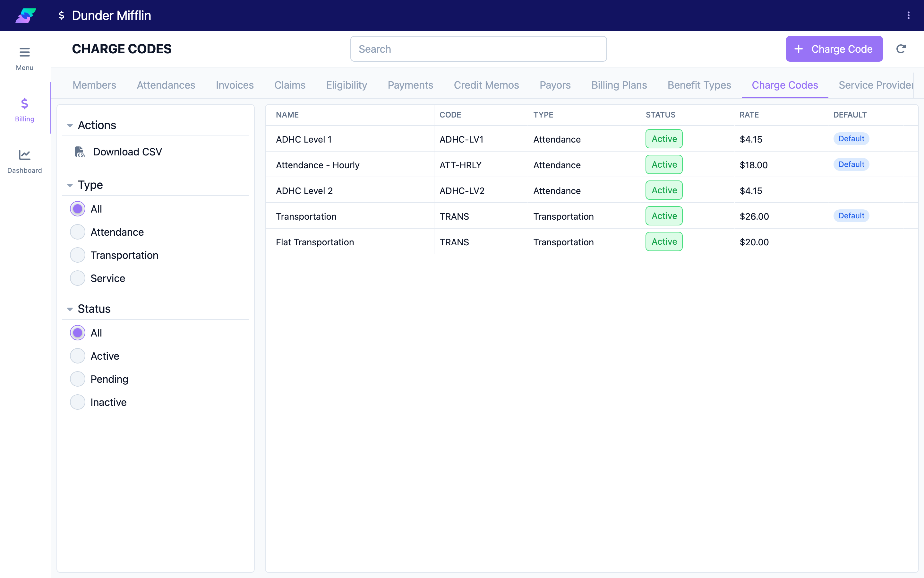
Task: Select Status filter Active
Action: click(78, 356)
